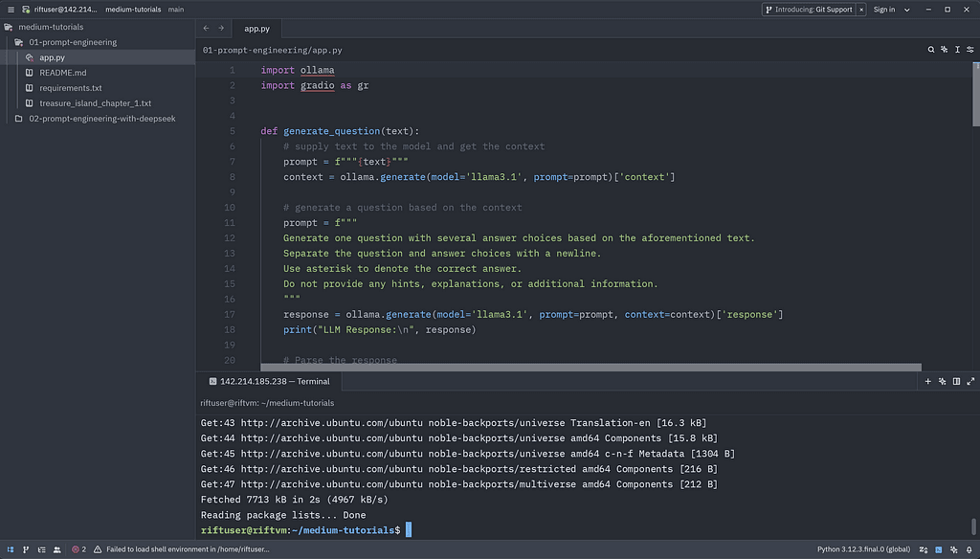Select the 142.214.185.238 — Terminal tab
This screenshot has height=559, width=980.
[269, 381]
